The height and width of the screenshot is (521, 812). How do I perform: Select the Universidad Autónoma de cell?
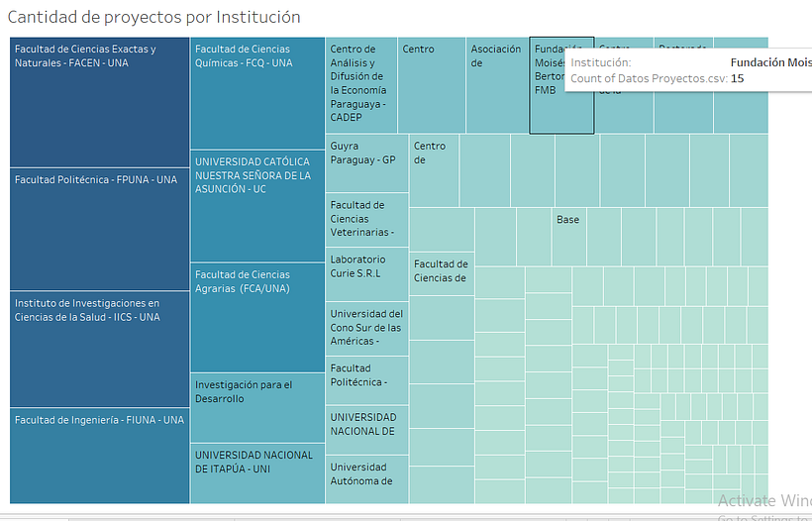point(366,478)
